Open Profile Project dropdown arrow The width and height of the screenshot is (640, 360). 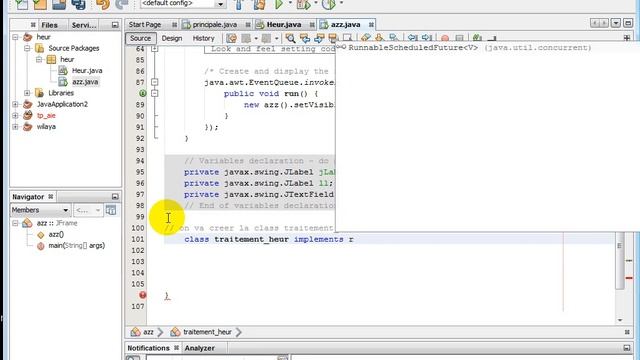coord(341,3)
